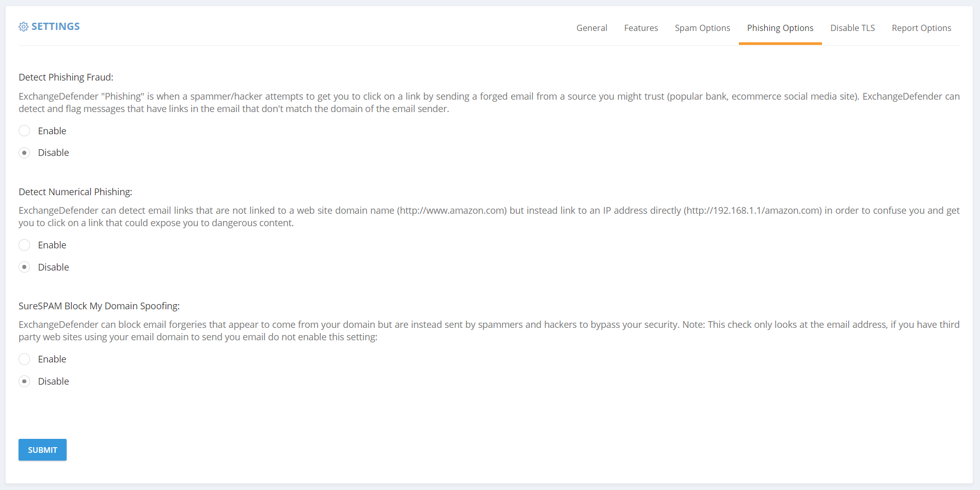980x490 pixels.
Task: Switch to the Features tab
Action: coord(641,28)
